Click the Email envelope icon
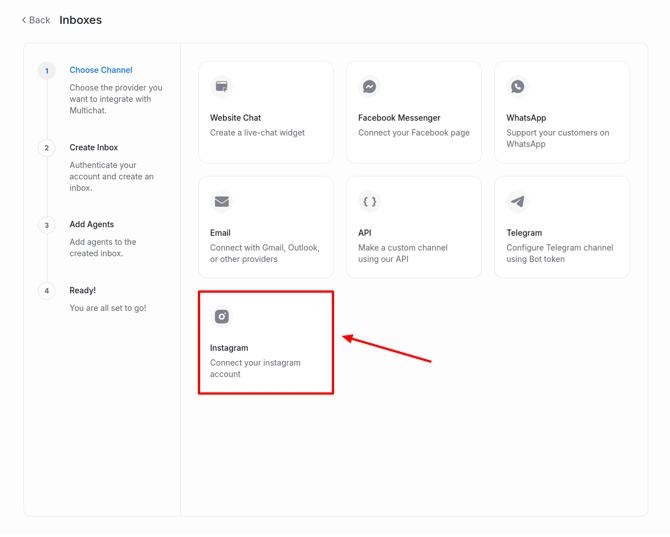The width and height of the screenshot is (670, 537). click(x=222, y=202)
